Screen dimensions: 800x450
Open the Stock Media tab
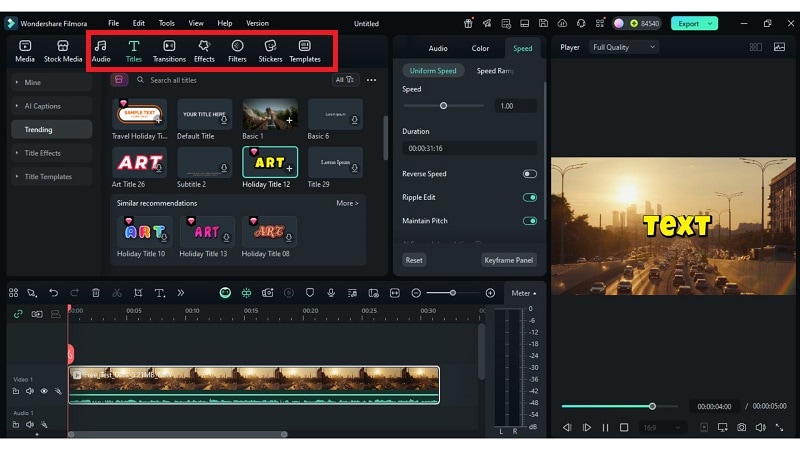(63, 51)
